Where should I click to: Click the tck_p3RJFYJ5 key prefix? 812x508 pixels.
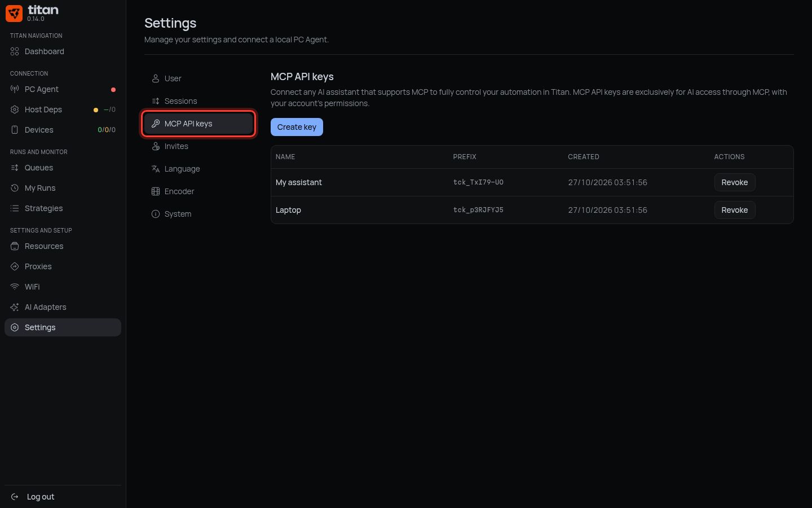[x=478, y=210]
